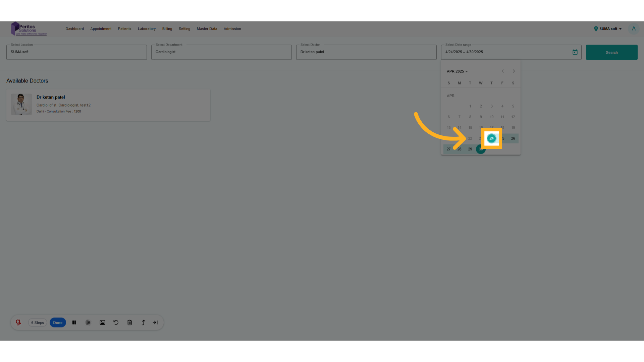644x362 pixels.
Task: Click the Search button
Action: 611,52
